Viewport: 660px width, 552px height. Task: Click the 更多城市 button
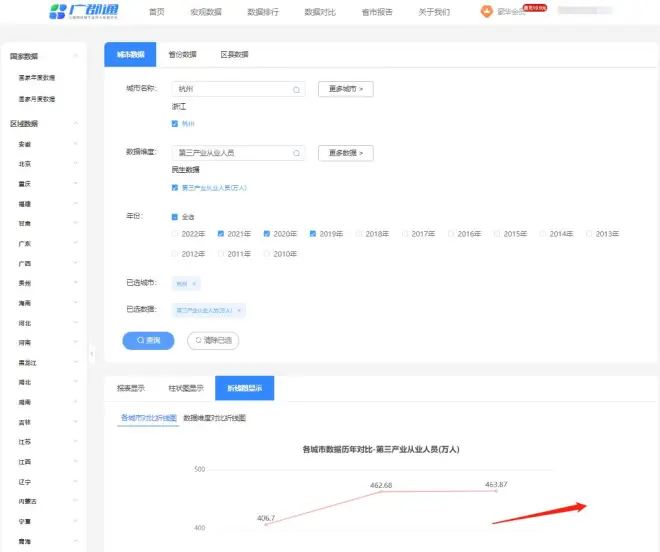345,89
